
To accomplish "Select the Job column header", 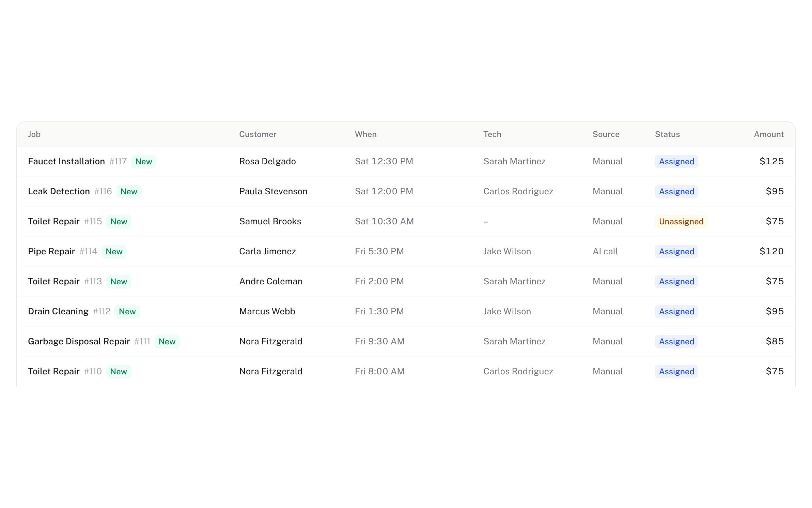I will click(x=34, y=134).
